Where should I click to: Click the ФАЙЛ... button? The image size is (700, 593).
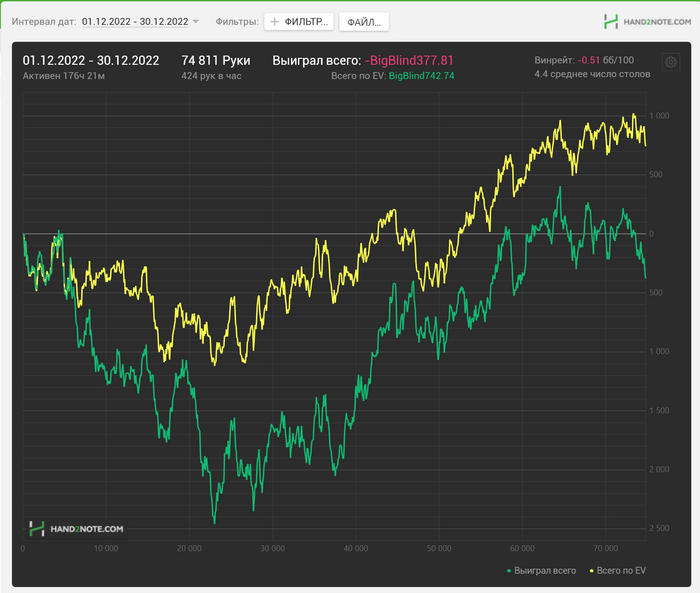364,22
